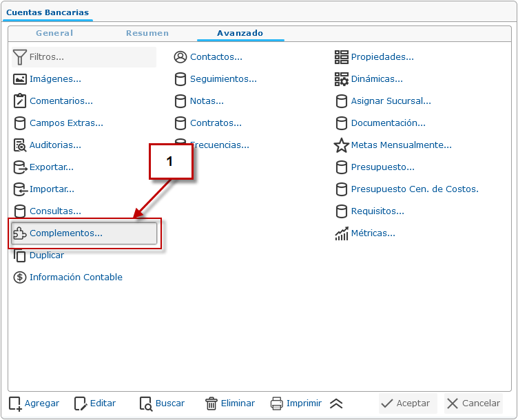This screenshot has width=518, height=420.
Task: Open the Presupuesto link
Action: 383,167
